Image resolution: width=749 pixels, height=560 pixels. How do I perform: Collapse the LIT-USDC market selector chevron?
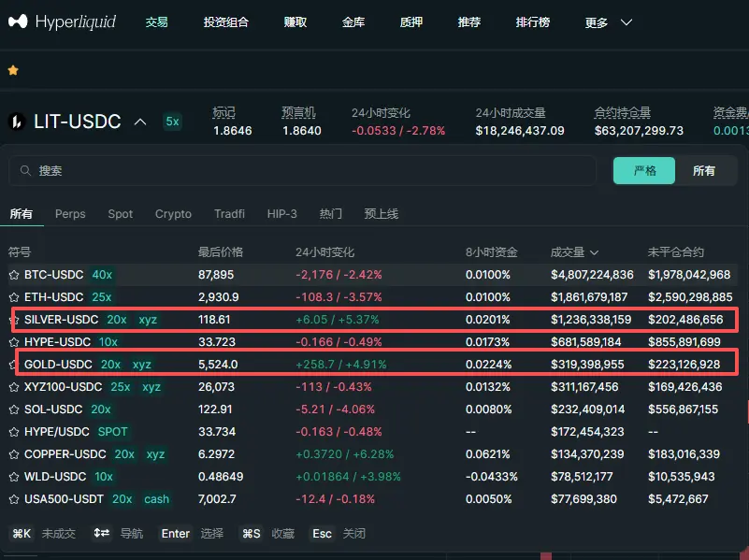(140, 122)
